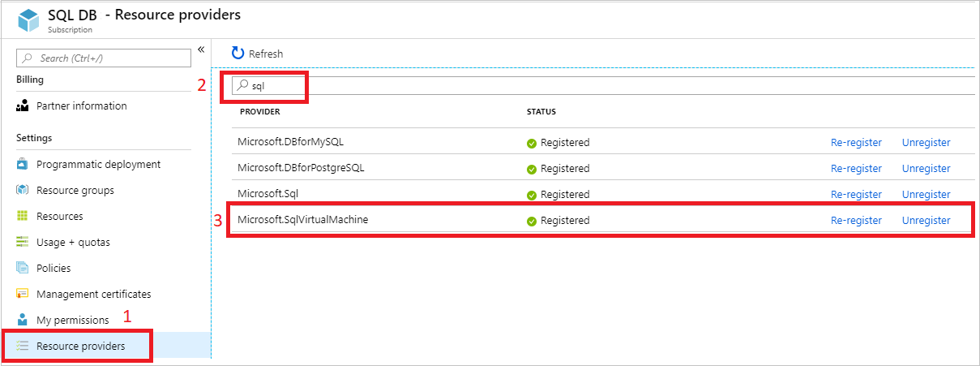Viewport: 980px width, 366px height.
Task: Collapse the sidebar with double chevron
Action: pos(201,49)
